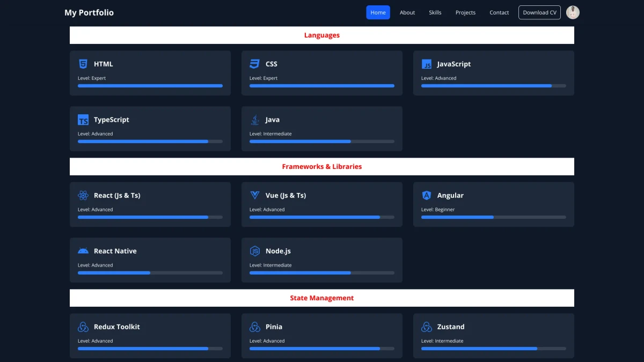Click the Node.js card title

[x=278, y=251]
